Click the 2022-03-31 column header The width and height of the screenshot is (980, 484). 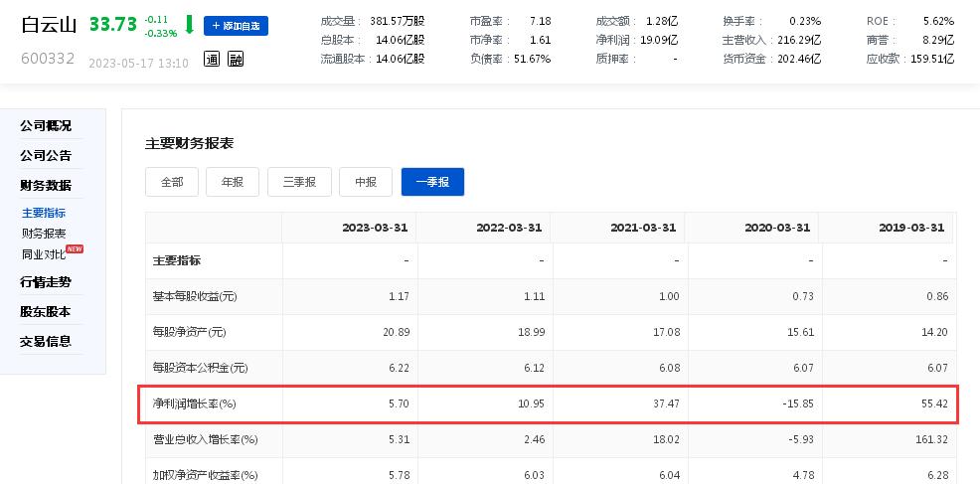coord(509,228)
